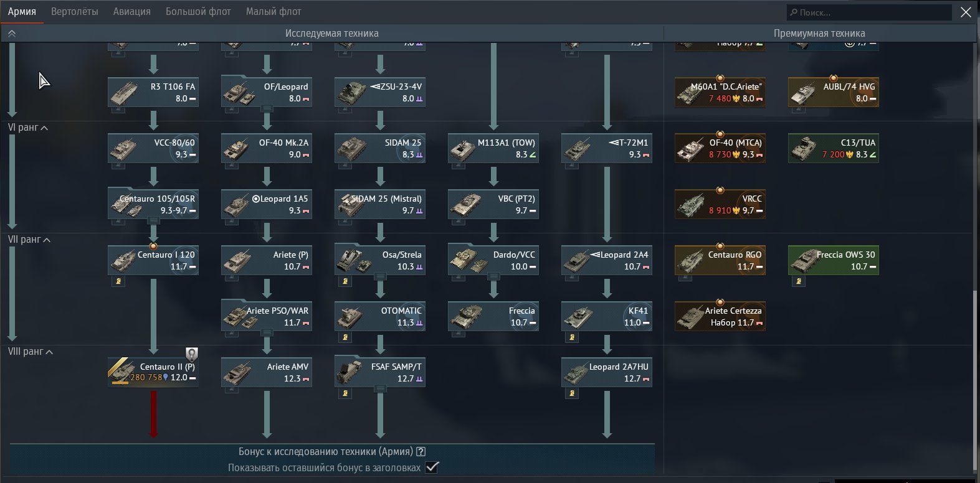This screenshot has width=980, height=483.
Task: Pick the Leopard 1A5 tank icon
Action: pos(237,205)
